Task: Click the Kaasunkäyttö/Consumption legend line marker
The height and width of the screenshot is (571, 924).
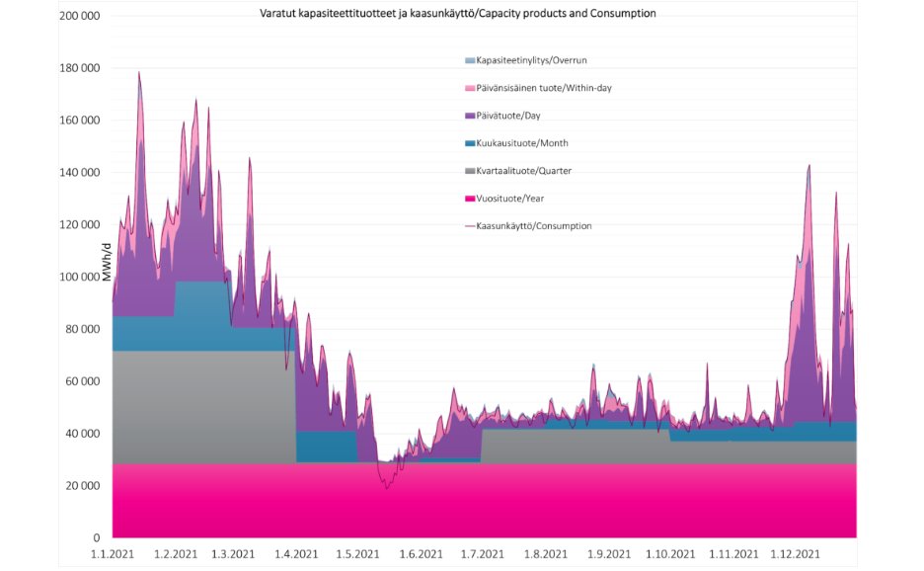Action: point(470,226)
